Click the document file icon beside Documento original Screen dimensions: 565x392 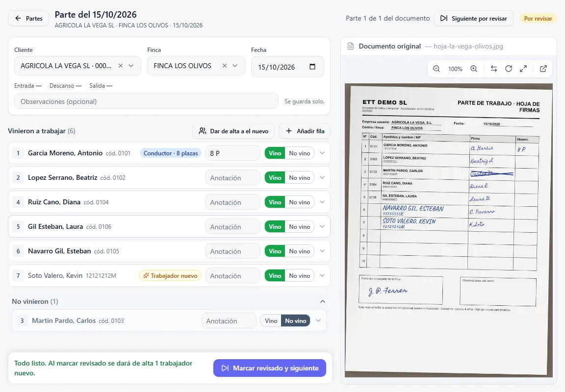pos(350,46)
